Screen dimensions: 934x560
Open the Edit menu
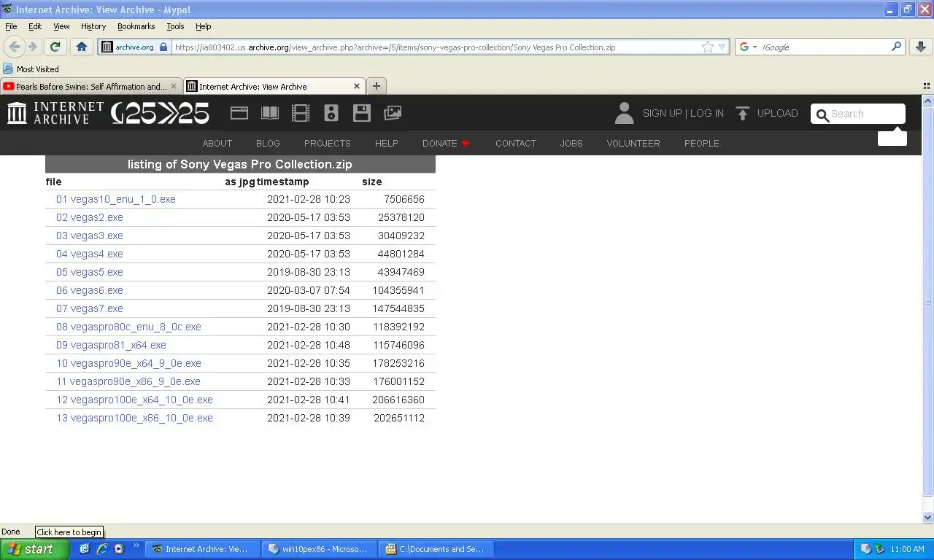click(35, 26)
